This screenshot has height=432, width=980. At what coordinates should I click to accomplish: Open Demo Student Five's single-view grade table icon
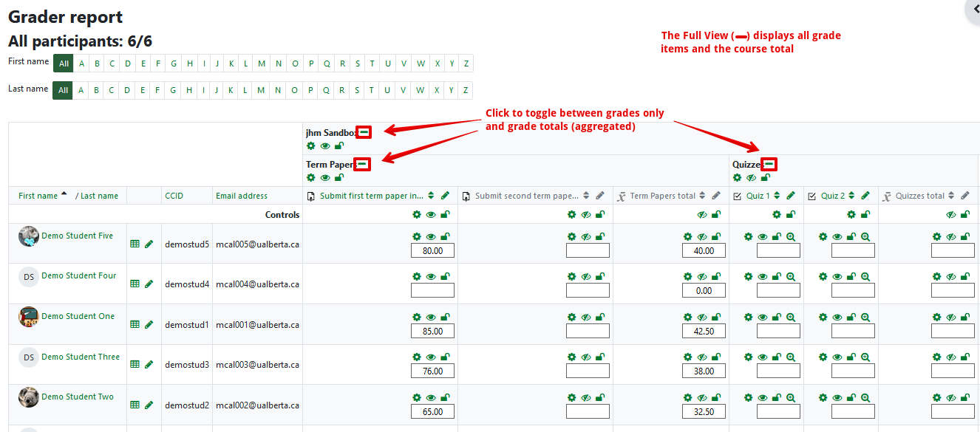click(135, 244)
